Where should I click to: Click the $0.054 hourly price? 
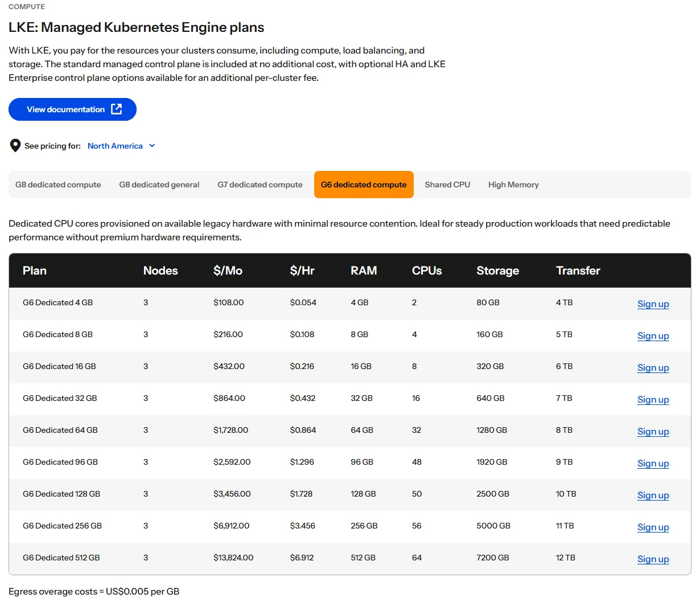(303, 302)
